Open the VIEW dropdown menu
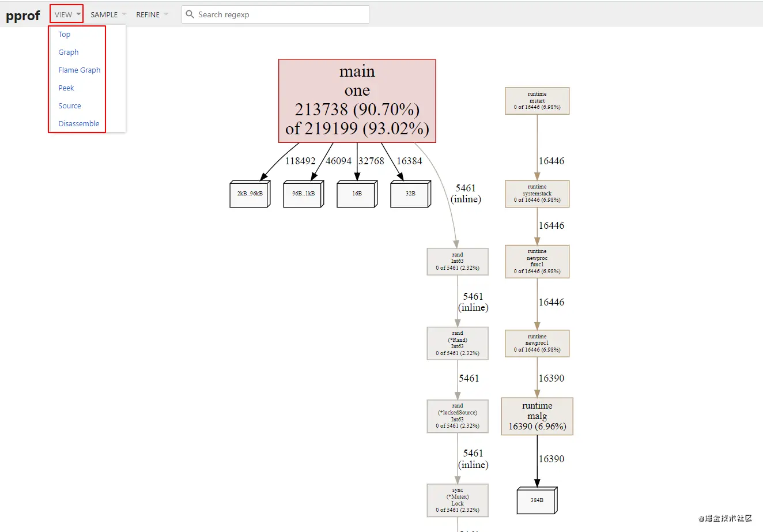The image size is (763, 532). click(x=67, y=14)
